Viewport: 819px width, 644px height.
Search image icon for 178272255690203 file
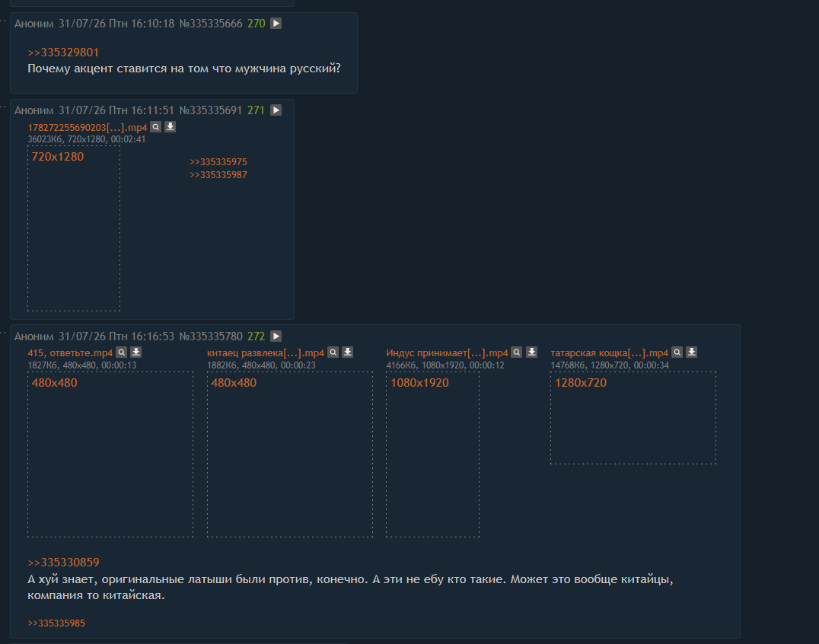tap(155, 127)
